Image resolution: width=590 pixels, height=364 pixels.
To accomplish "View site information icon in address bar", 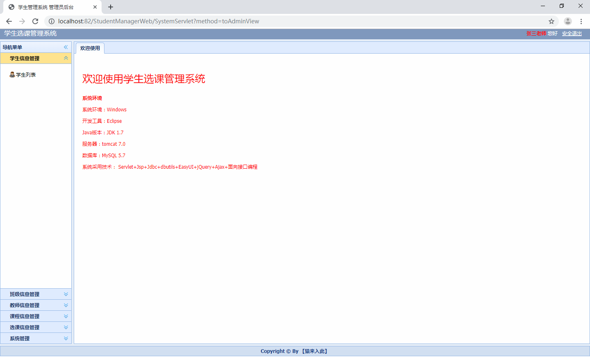I will (x=52, y=21).
